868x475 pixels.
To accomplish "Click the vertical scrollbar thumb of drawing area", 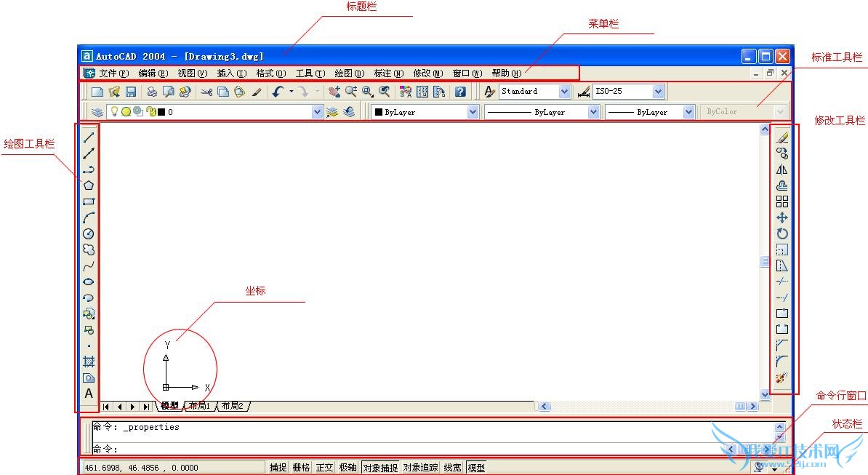I will 765,261.
